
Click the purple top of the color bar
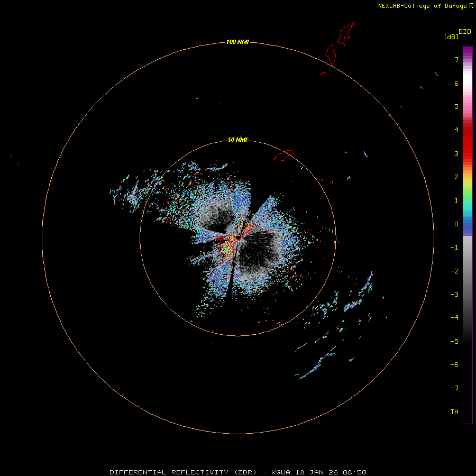pyautogui.click(x=467, y=52)
